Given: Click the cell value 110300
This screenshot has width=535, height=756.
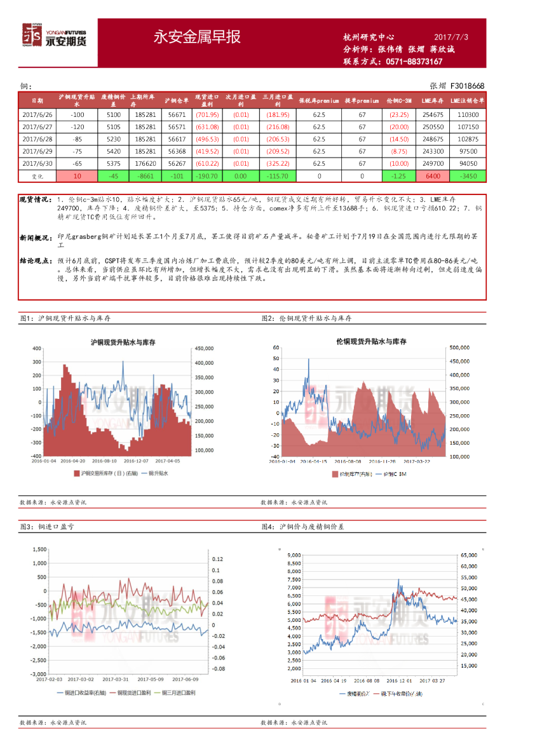Looking at the screenshot, I should click(468, 115).
